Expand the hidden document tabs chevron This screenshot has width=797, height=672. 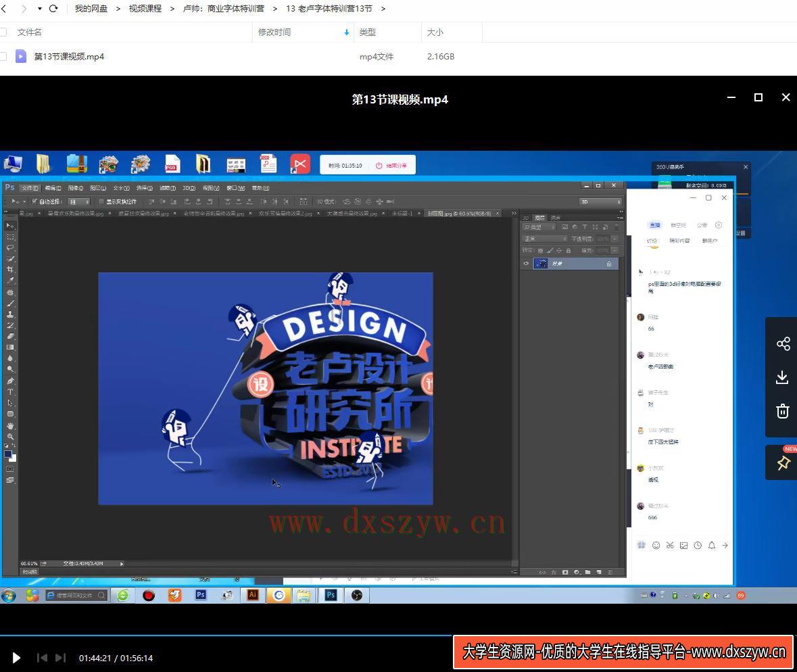click(513, 214)
